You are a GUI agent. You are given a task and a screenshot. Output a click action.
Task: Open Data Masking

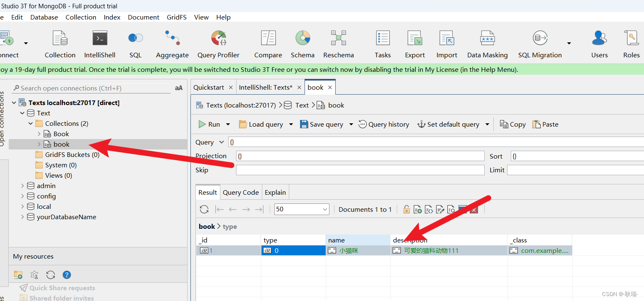pyautogui.click(x=487, y=44)
